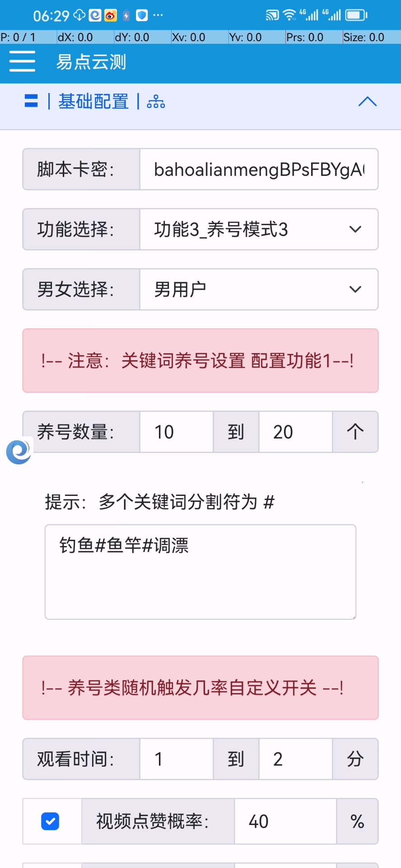Tap the maximum 观看时间 field showing 2

pos(295,759)
